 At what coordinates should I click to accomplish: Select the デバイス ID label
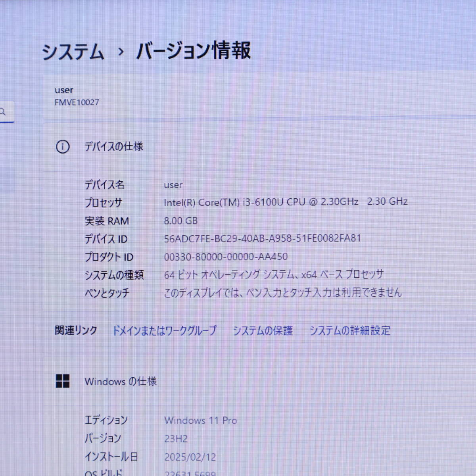coord(106,239)
